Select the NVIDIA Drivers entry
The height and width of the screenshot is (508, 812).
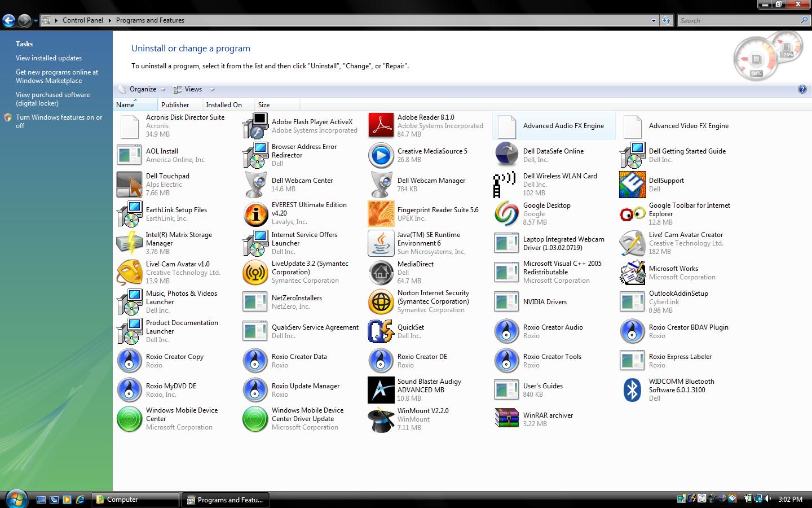tap(554, 302)
